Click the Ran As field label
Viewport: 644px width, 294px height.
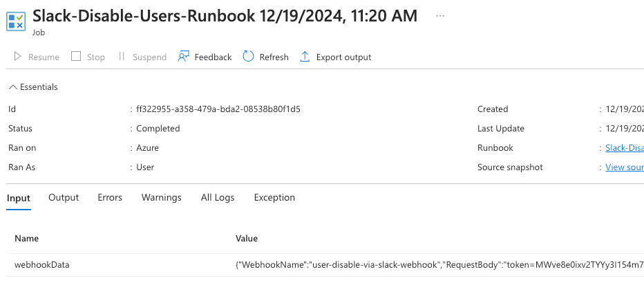22,167
